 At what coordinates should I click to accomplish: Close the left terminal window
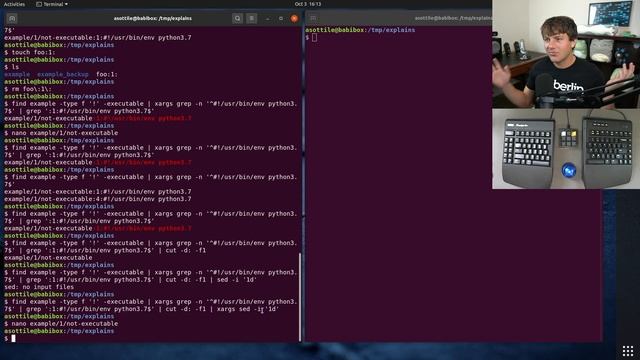pyautogui.click(x=294, y=18)
